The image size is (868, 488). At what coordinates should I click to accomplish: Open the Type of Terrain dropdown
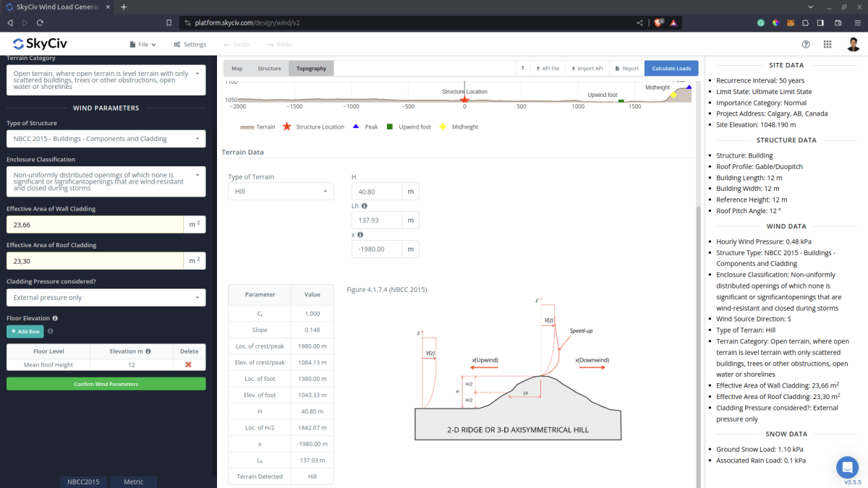pos(281,192)
